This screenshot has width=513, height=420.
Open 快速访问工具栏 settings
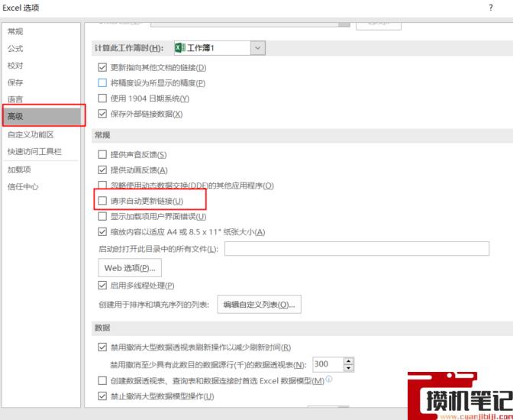(x=34, y=151)
